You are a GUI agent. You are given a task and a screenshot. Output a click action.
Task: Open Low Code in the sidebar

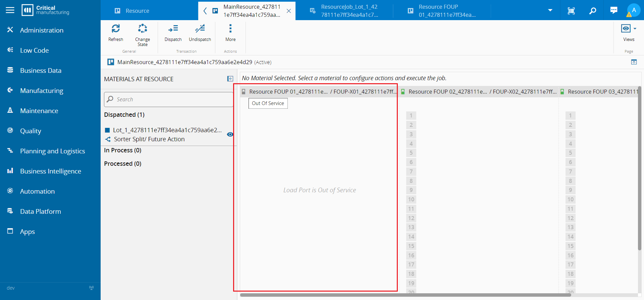[50, 50]
